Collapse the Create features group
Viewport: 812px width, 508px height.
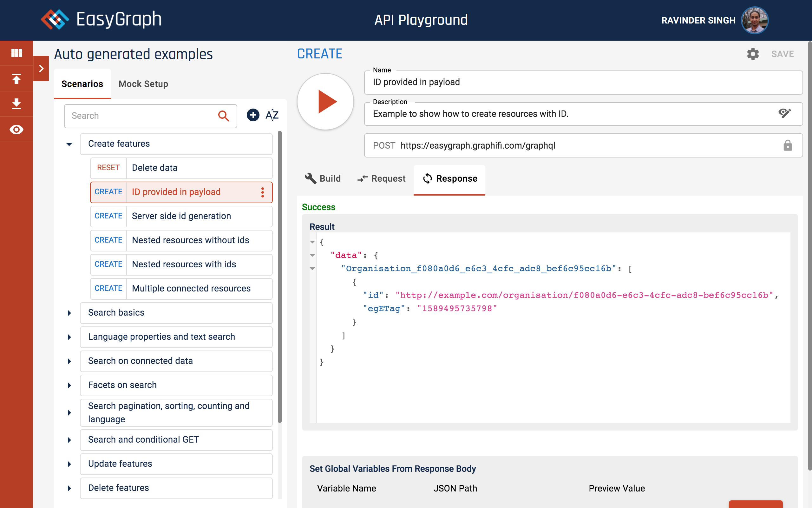pos(69,144)
